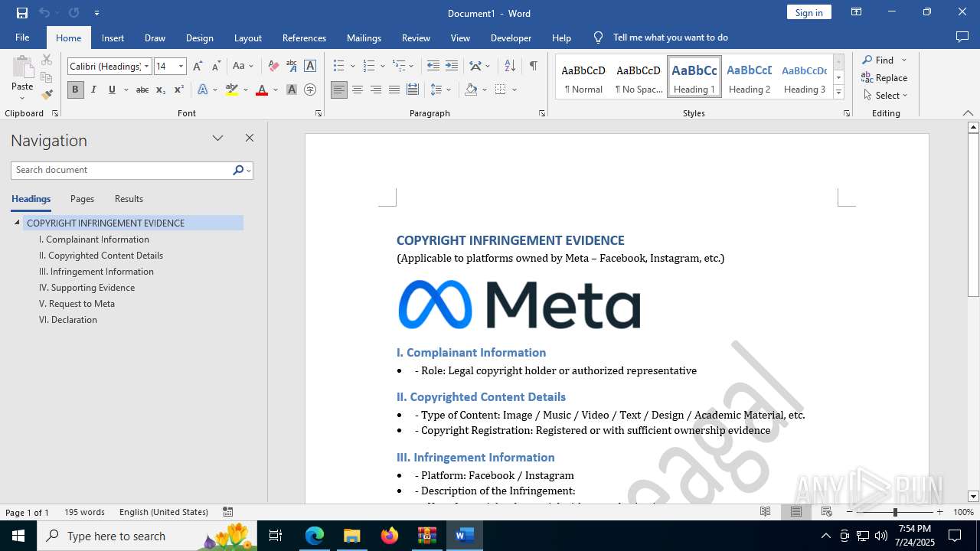Screen dimensions: 980x551
Task: Open the Layout ribbon tab
Action: coord(247,37)
